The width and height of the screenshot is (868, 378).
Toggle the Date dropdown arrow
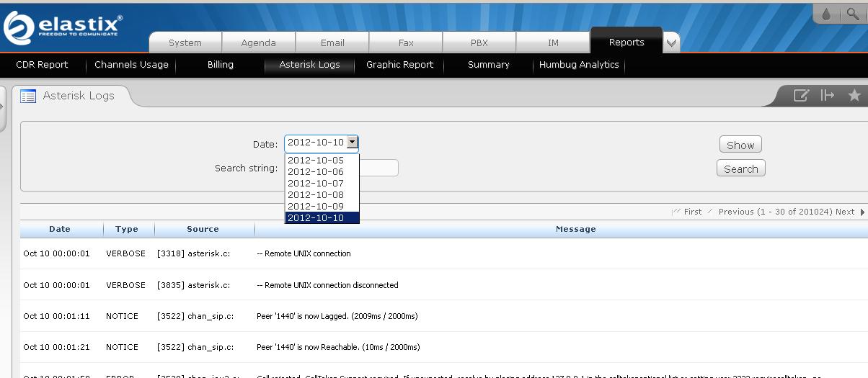tap(352, 143)
